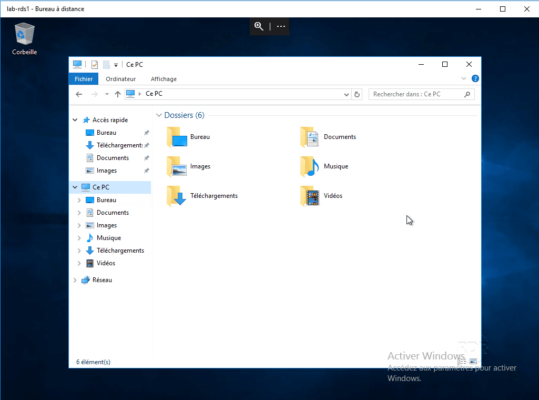Open the blue help question mark
Viewport: 539px width, 400px height.
[x=475, y=79]
